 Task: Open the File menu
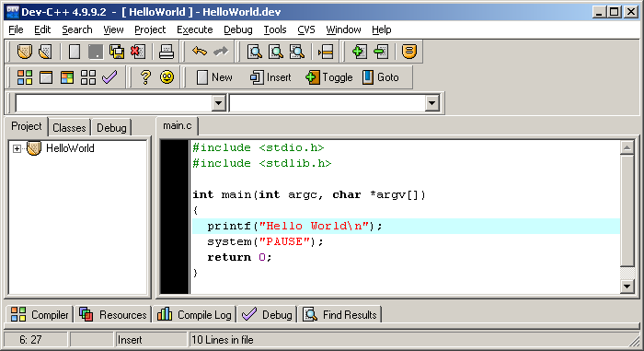click(x=16, y=29)
